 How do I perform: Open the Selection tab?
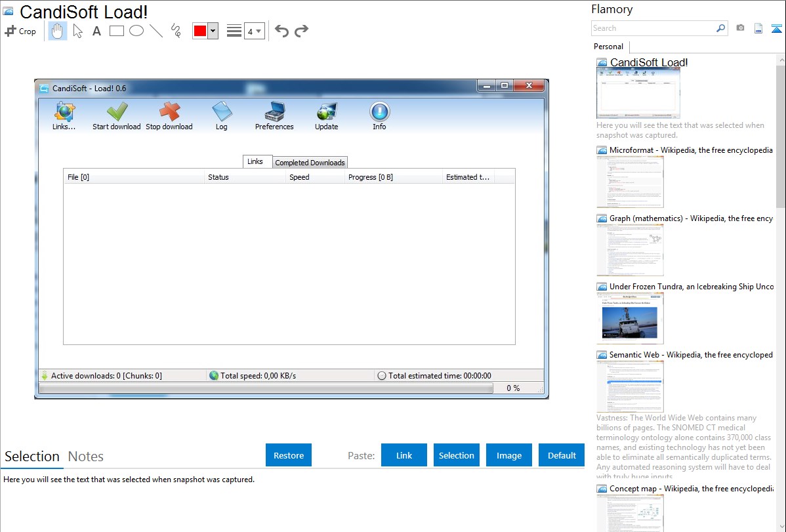pos(32,457)
